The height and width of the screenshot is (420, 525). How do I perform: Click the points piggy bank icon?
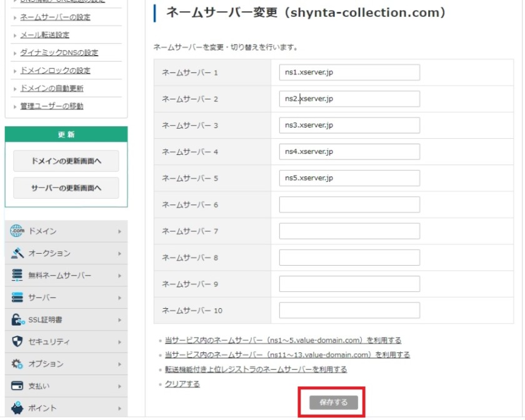click(17, 408)
